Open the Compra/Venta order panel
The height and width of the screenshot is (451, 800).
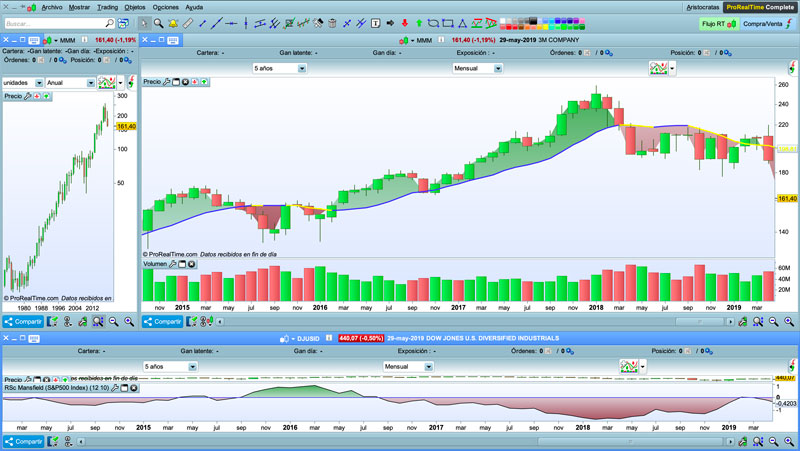(768, 23)
